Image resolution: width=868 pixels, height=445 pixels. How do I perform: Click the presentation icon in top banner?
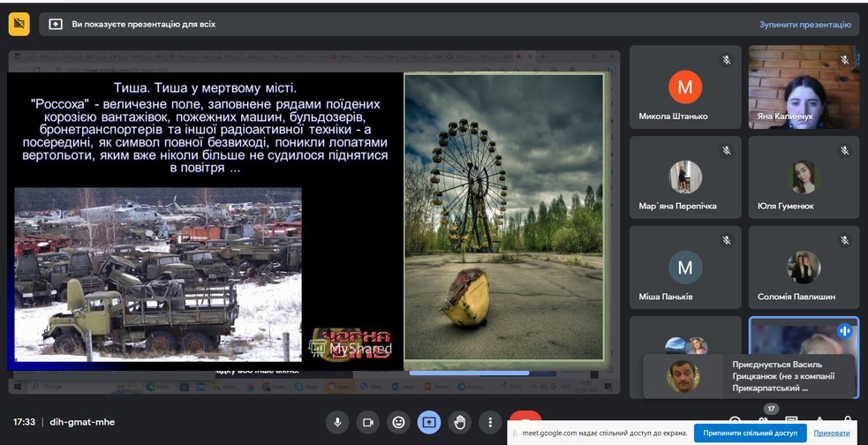click(56, 25)
